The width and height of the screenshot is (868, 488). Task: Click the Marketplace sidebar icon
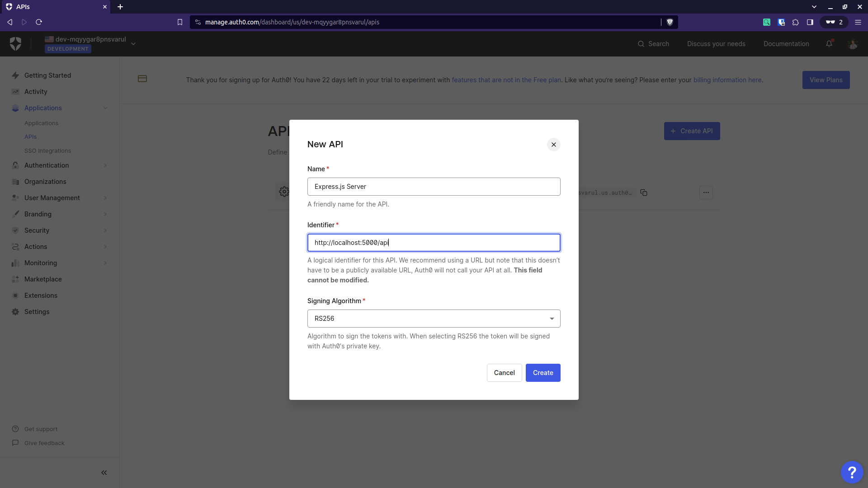coord(15,279)
